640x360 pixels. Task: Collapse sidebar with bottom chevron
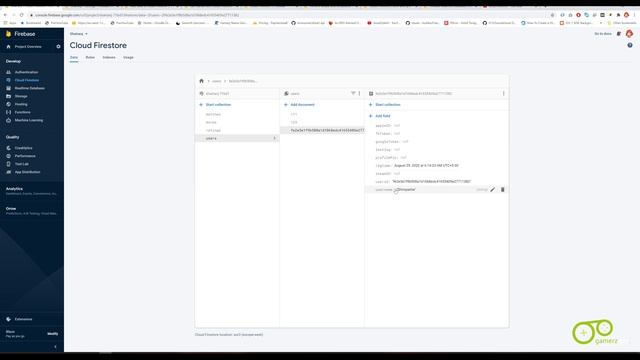(x=56, y=347)
